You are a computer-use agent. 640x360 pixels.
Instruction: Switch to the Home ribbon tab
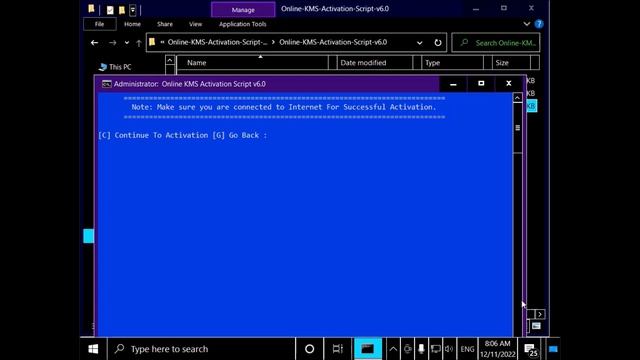click(x=132, y=24)
